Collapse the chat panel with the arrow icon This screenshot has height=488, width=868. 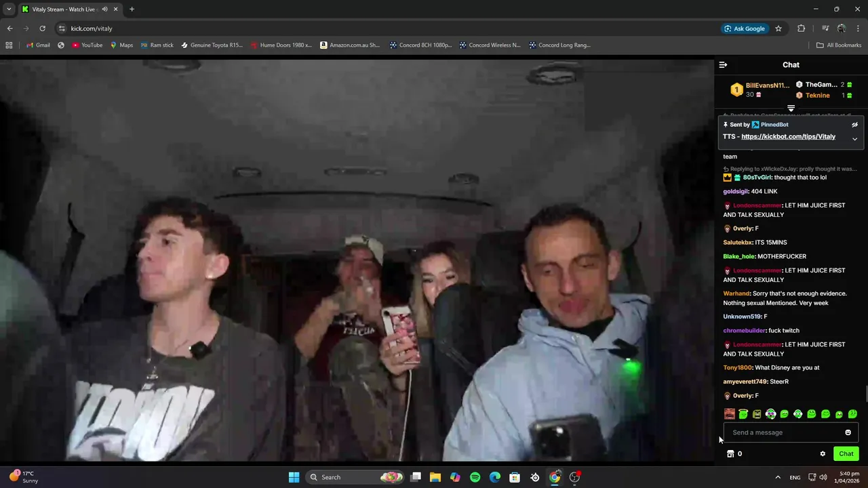pyautogui.click(x=723, y=65)
